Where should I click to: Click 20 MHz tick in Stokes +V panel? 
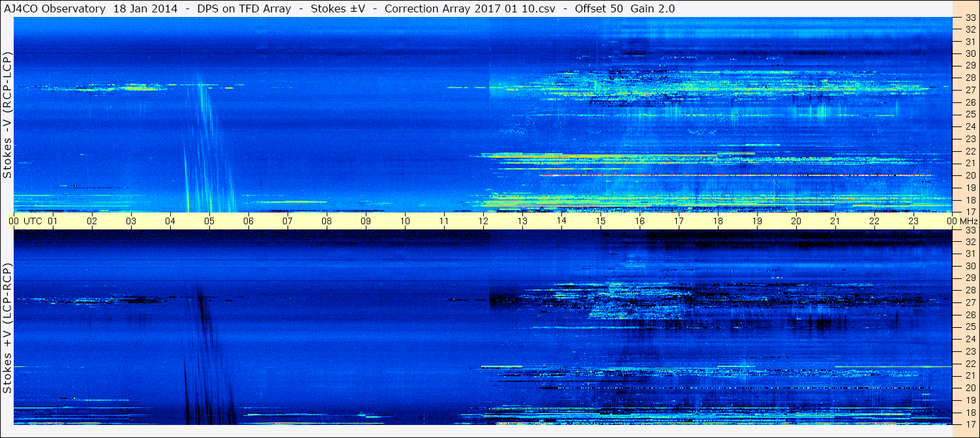(970, 388)
